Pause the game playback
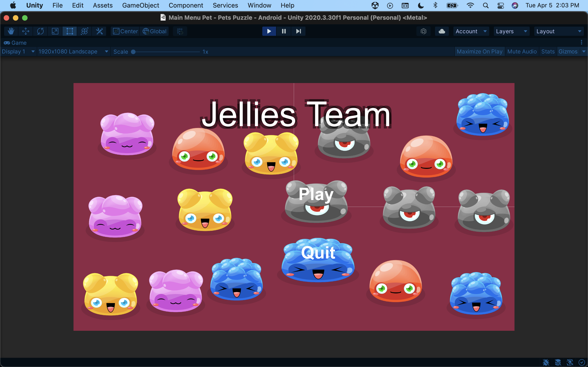 click(284, 31)
